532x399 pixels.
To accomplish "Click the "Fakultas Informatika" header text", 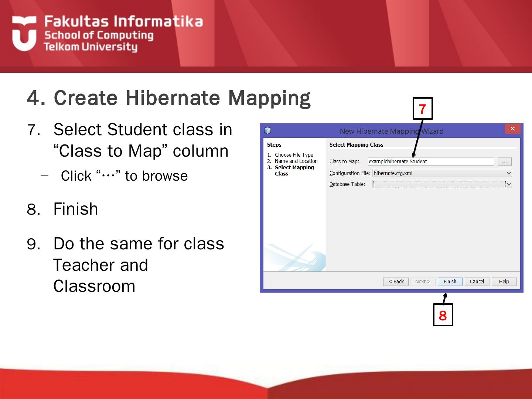I will pos(123,21).
